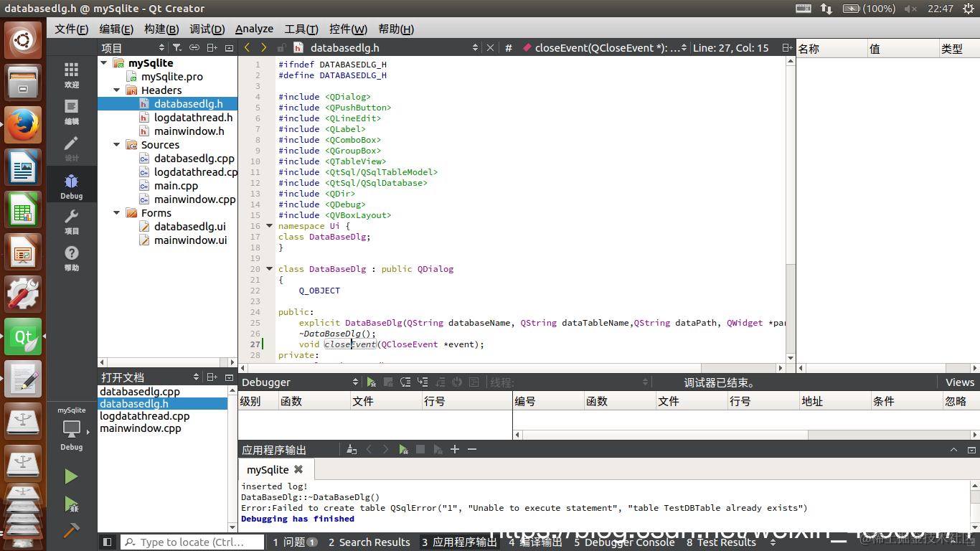Open the 2 Search Results pane
The height and width of the screenshot is (551, 980).
coord(369,542)
